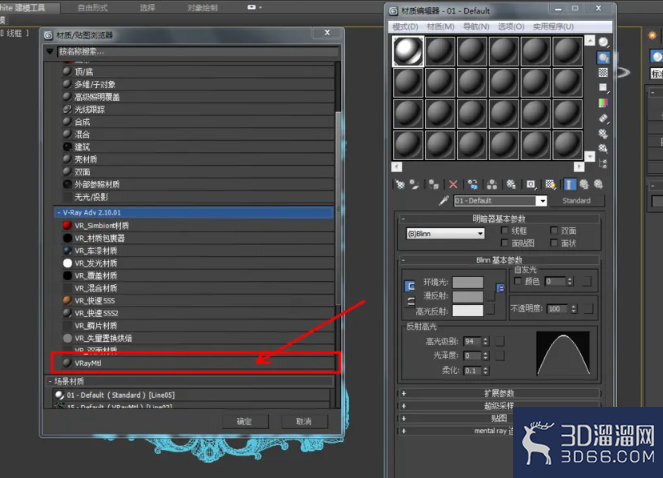Open the 模式(D) menu
Viewport: 663px width, 478px height.
[x=405, y=27]
